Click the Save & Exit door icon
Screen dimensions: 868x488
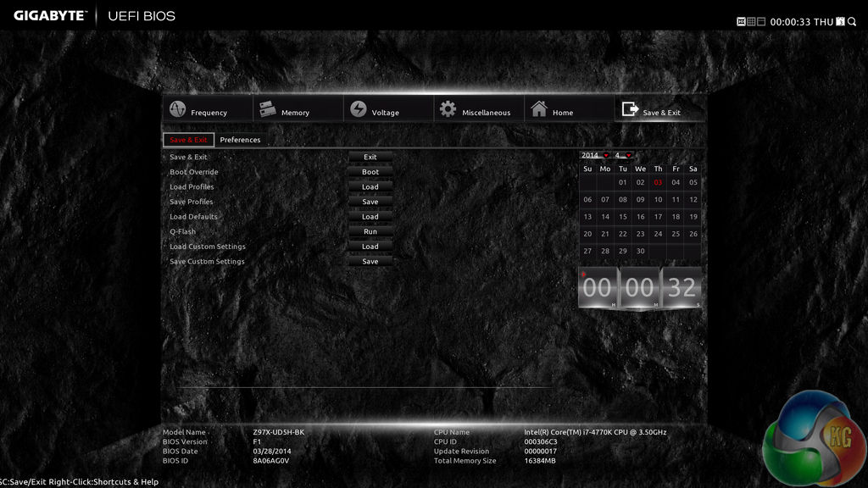tap(630, 109)
